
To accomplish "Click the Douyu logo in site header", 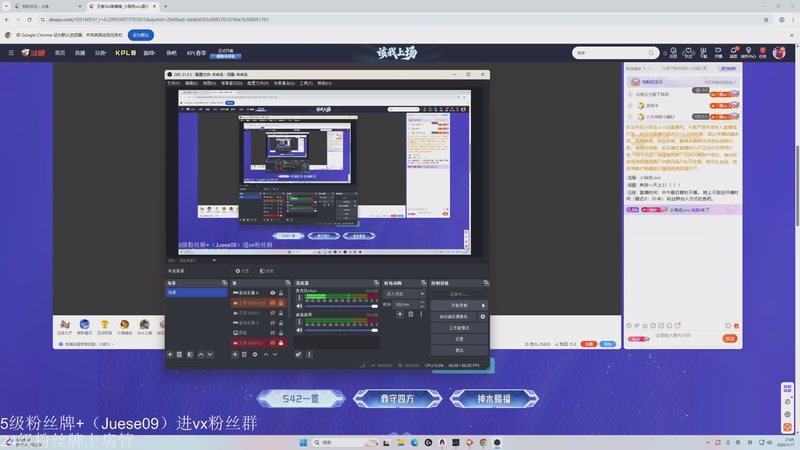I will click(x=33, y=53).
